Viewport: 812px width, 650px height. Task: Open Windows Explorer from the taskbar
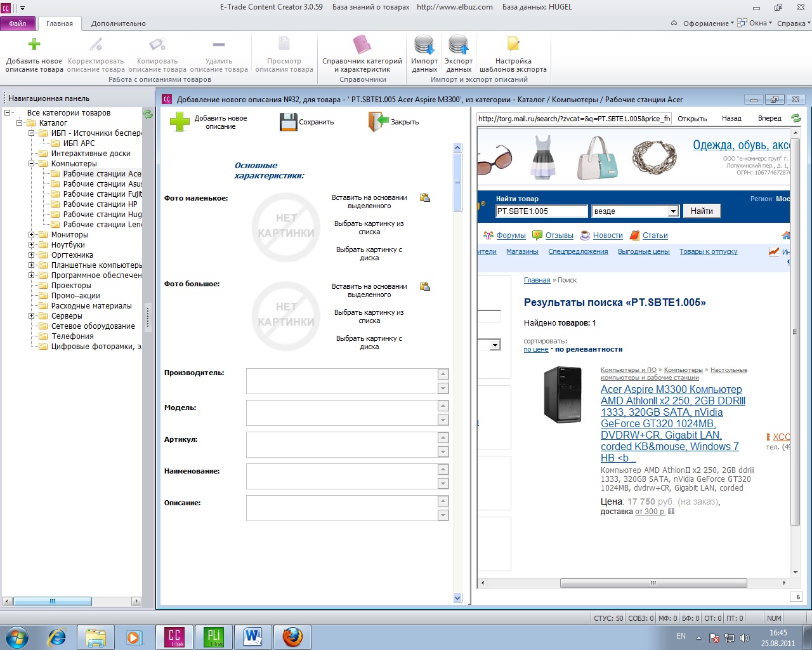(x=96, y=637)
